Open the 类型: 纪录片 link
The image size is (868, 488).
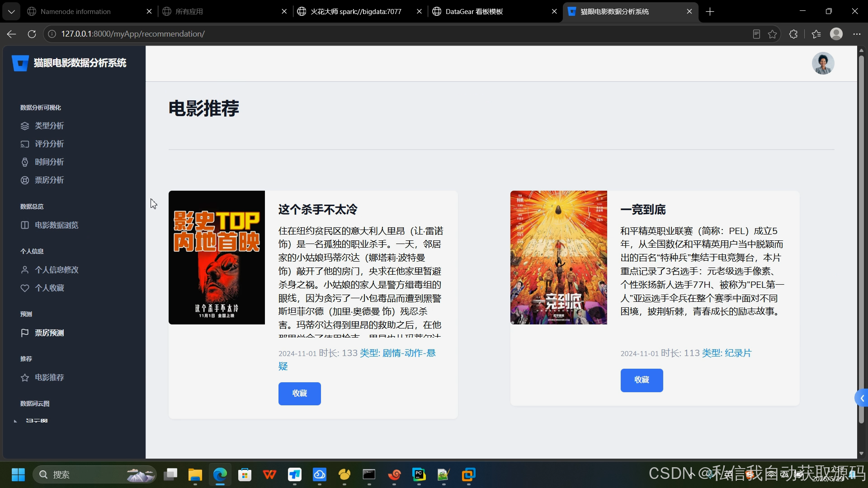726,353
